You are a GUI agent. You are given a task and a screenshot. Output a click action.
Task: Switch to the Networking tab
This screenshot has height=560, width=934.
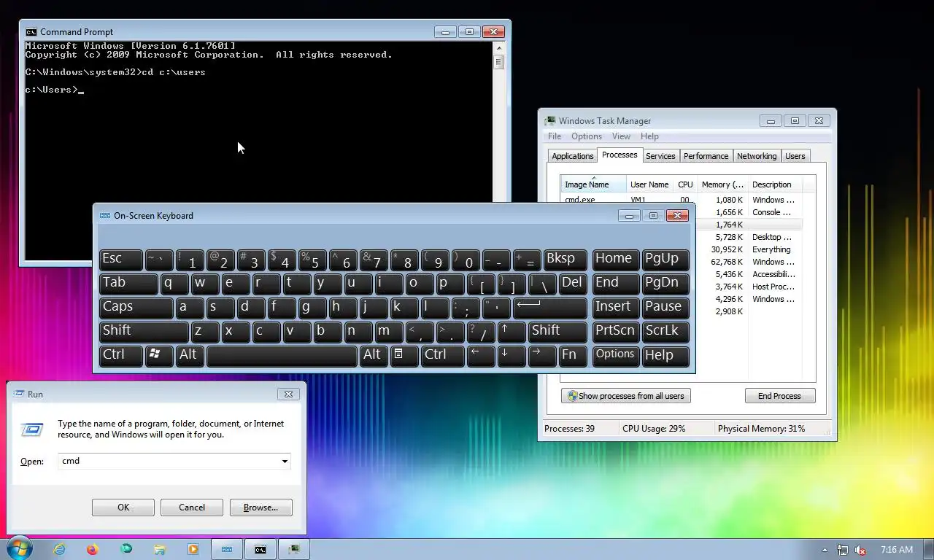(x=757, y=156)
